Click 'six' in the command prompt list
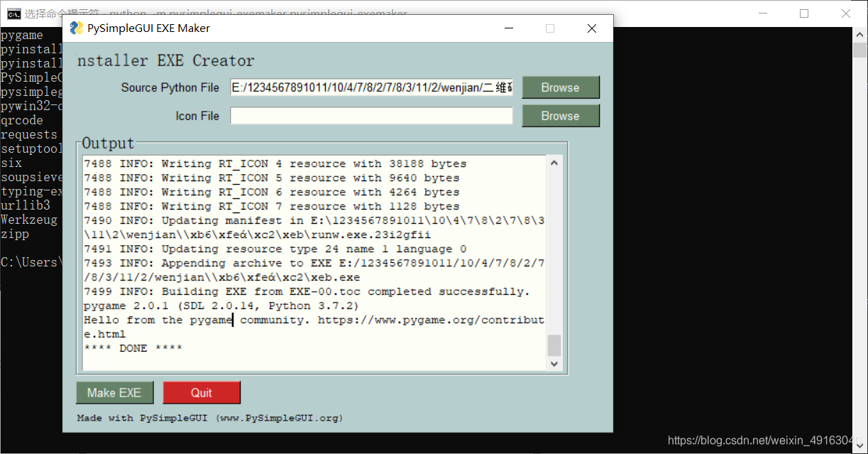 (11, 163)
